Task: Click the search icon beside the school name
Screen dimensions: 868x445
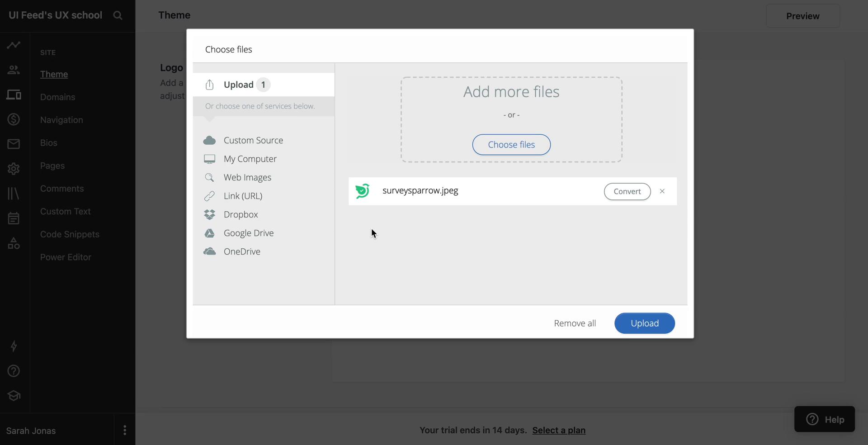Action: (x=118, y=15)
